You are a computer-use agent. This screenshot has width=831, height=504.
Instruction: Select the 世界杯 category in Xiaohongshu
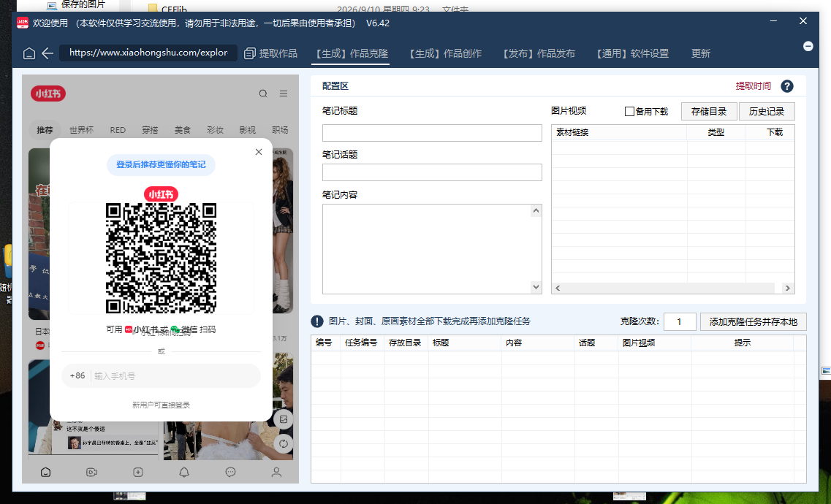pyautogui.click(x=81, y=130)
